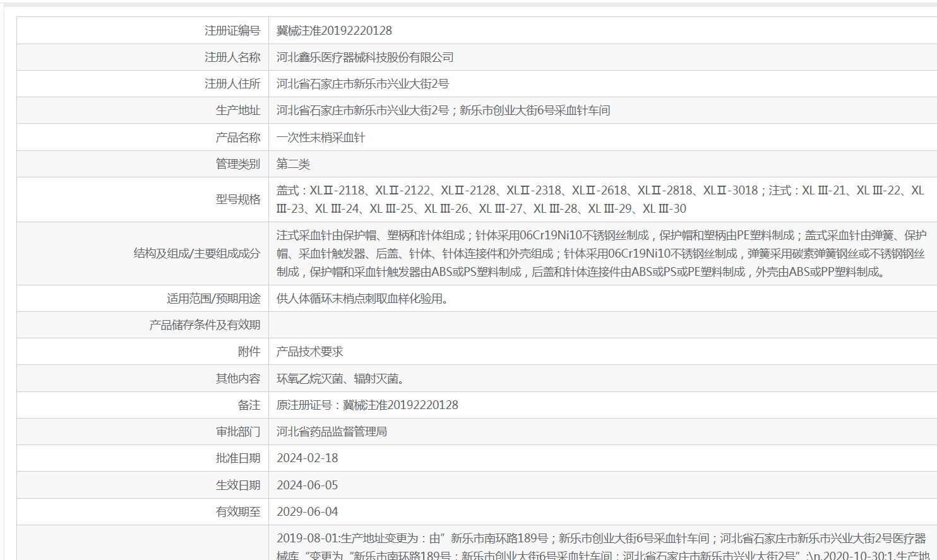This screenshot has width=937, height=560.
Task: Select remark 原注册证号：冀械注准20192220128
Action: (x=367, y=405)
